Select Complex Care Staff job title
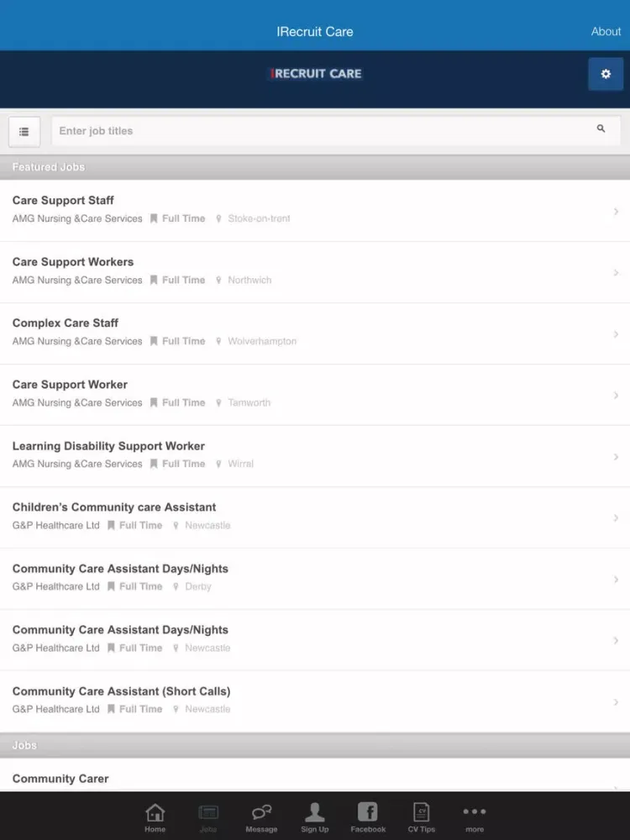The height and width of the screenshot is (840, 630). pyautogui.click(x=66, y=323)
